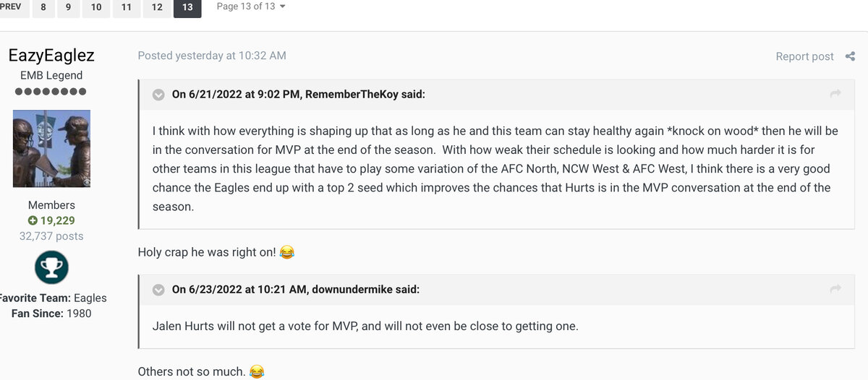
Task: Jump to downundermike's original post via arrow
Action: click(x=835, y=289)
